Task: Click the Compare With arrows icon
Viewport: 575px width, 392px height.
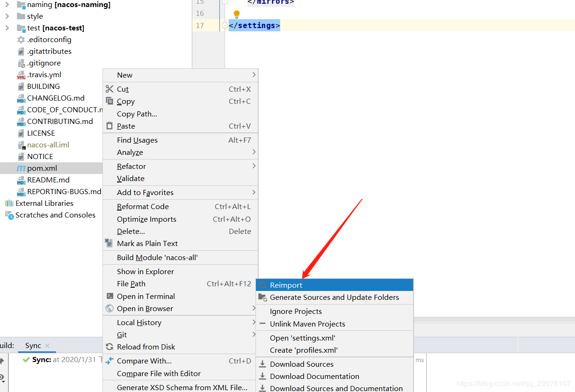Action: pos(109,361)
